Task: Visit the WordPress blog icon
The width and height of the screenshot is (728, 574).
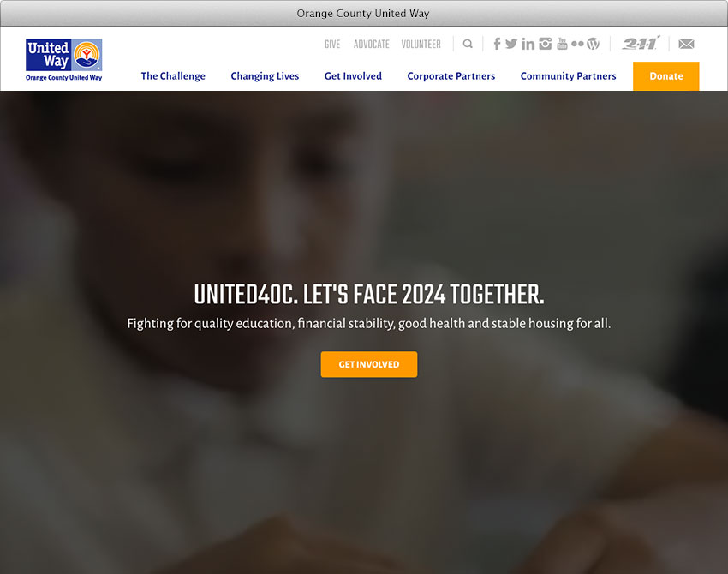Action: [x=593, y=44]
